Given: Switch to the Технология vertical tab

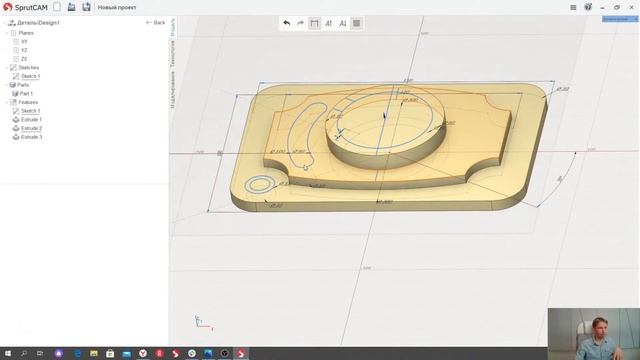Looking at the screenshot, I should tap(173, 53).
